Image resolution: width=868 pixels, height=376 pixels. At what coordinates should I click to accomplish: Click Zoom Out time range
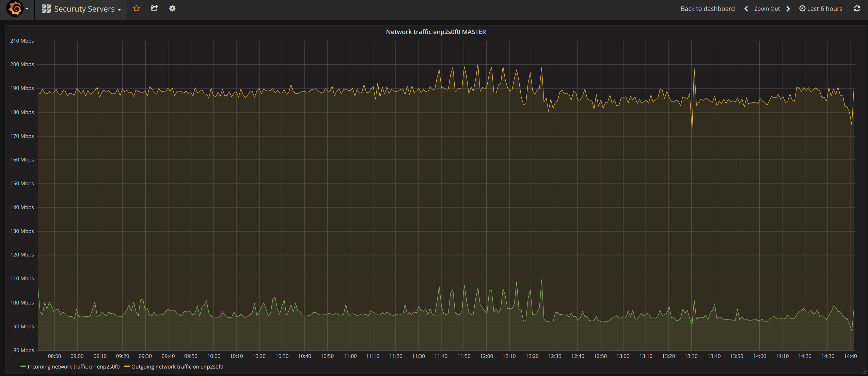point(767,9)
